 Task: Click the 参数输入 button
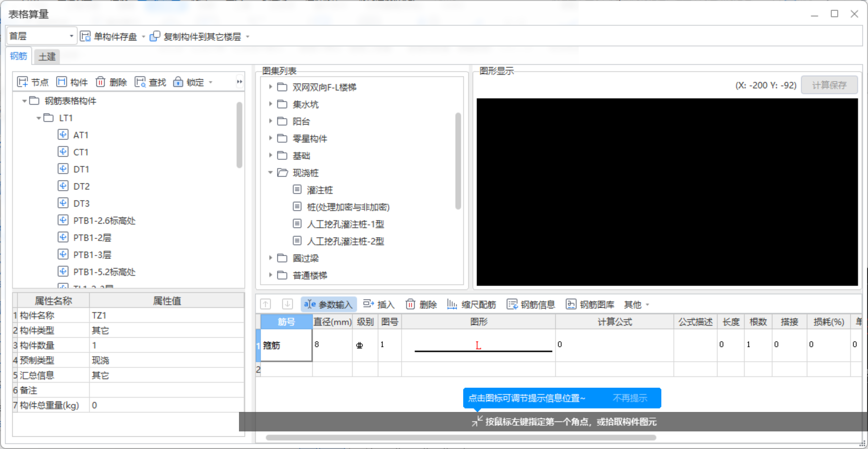click(328, 304)
